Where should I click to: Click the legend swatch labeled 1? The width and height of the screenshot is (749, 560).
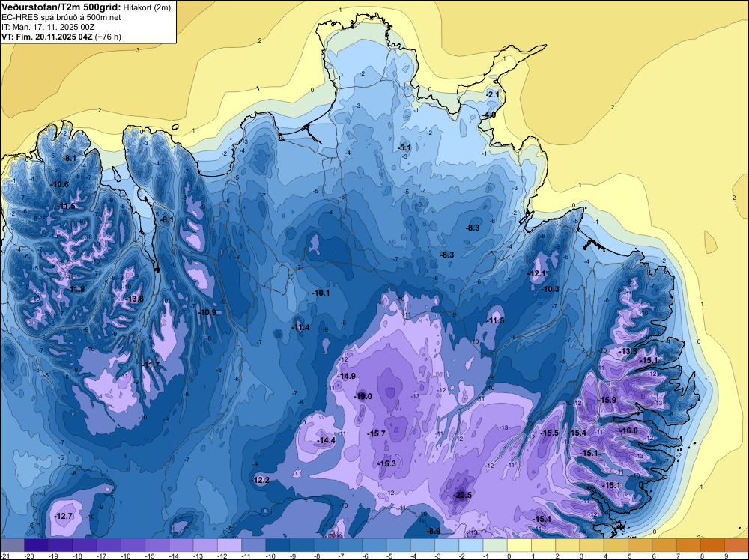click(544, 545)
